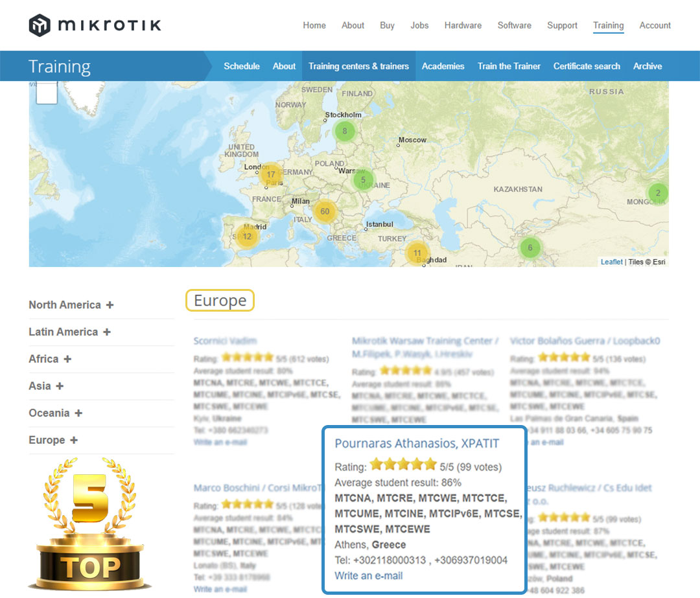Go to the Support menu item
This screenshot has height=598, width=700.
click(562, 25)
